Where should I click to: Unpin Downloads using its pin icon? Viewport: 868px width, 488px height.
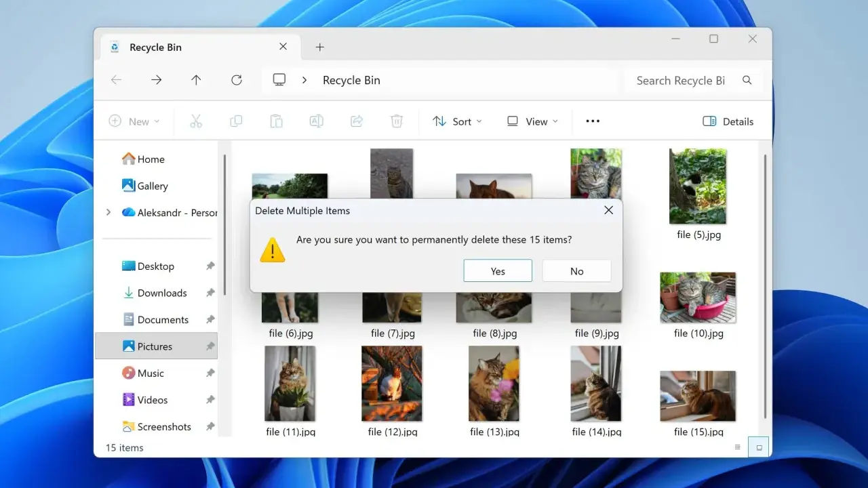pyautogui.click(x=210, y=293)
